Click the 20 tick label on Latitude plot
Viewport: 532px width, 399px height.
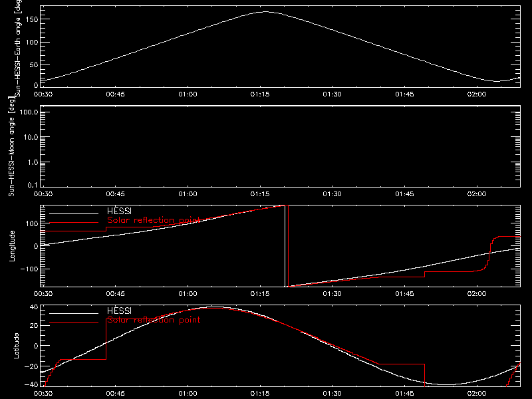click(x=34, y=326)
